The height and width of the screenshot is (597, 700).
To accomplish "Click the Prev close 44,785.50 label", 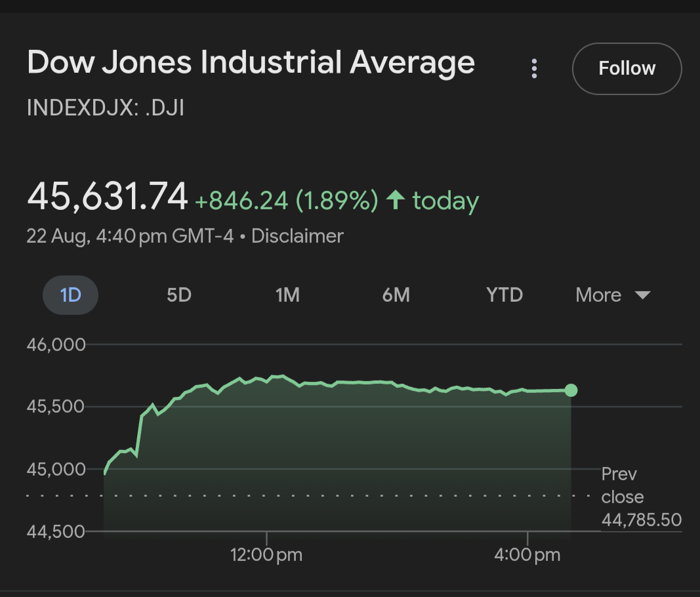I will coord(640,497).
